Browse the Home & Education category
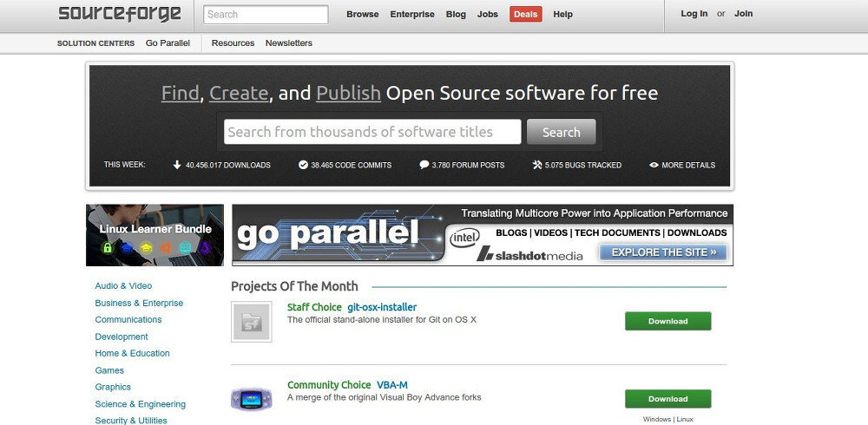Image resolution: width=868 pixels, height=425 pixels. 132,354
